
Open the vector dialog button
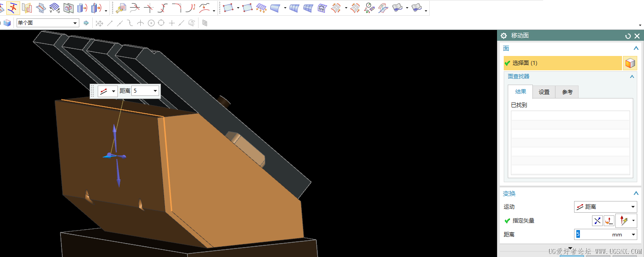point(609,220)
